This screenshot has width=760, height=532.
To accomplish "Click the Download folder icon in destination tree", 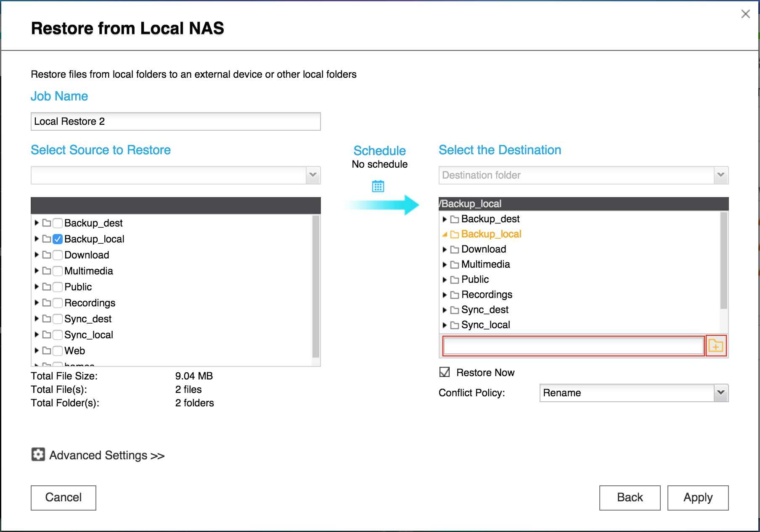I will [x=455, y=249].
